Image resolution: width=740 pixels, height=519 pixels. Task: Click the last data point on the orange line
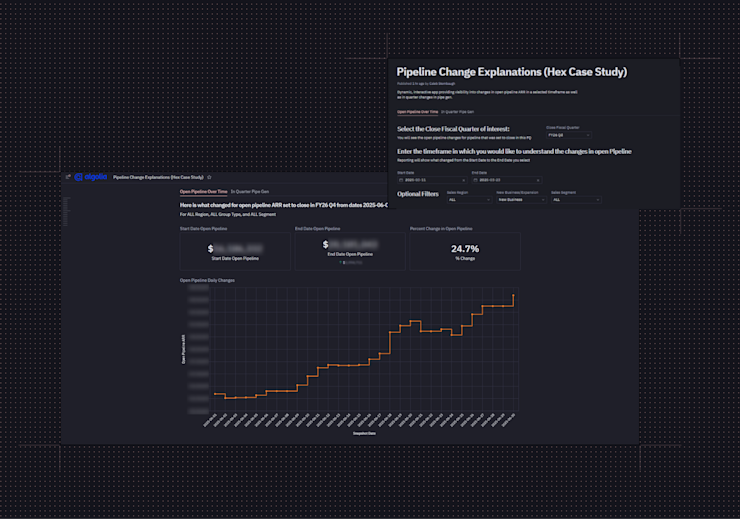[513, 295]
